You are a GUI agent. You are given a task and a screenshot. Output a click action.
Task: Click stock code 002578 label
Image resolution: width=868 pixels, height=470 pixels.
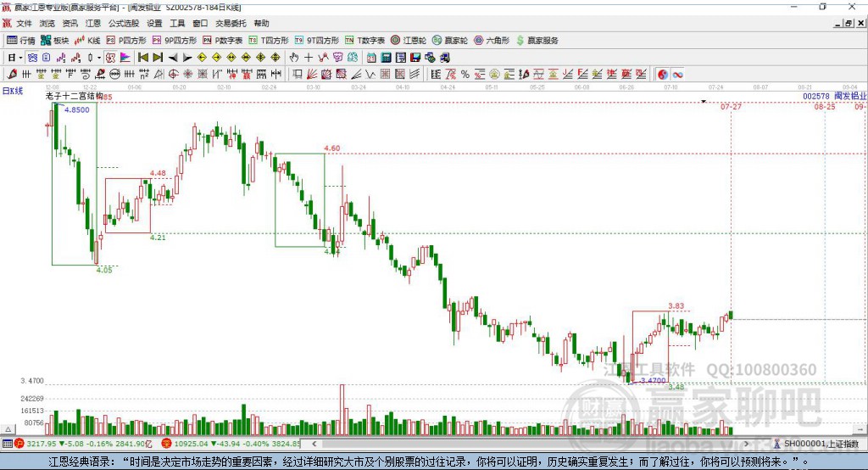pyautogui.click(x=817, y=96)
